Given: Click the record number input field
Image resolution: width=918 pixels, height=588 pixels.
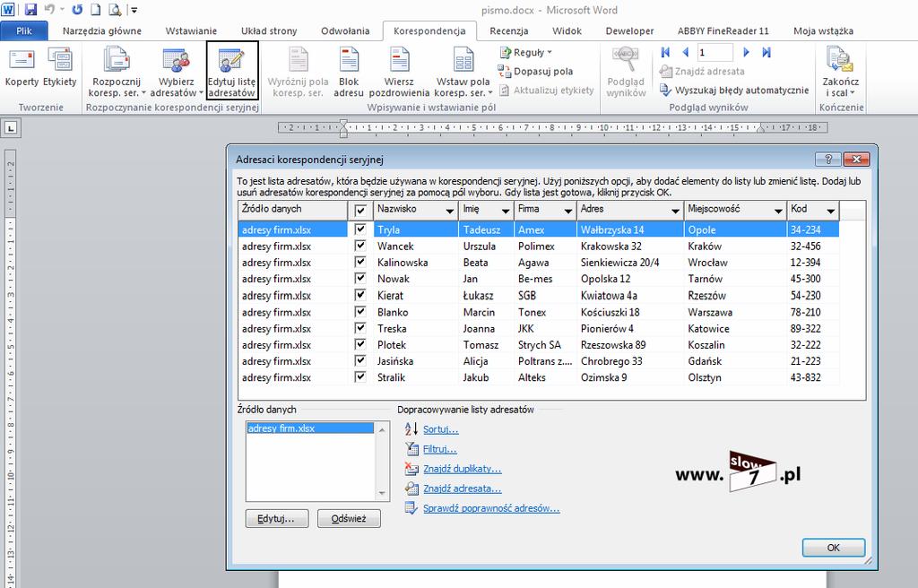Looking at the screenshot, I should click(x=714, y=52).
